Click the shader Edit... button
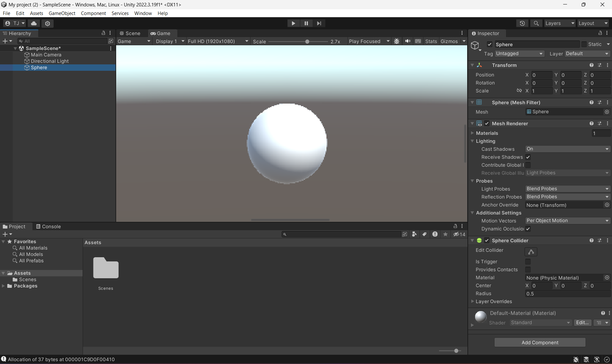 pyautogui.click(x=582, y=323)
